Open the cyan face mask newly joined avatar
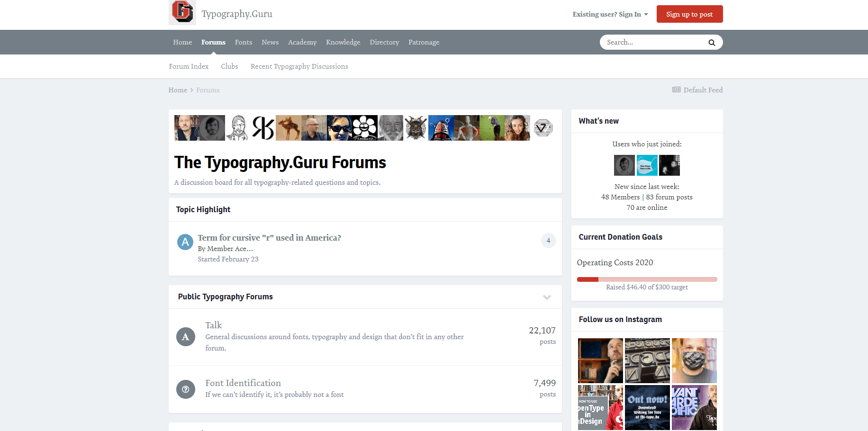This screenshot has height=431, width=868. (647, 165)
